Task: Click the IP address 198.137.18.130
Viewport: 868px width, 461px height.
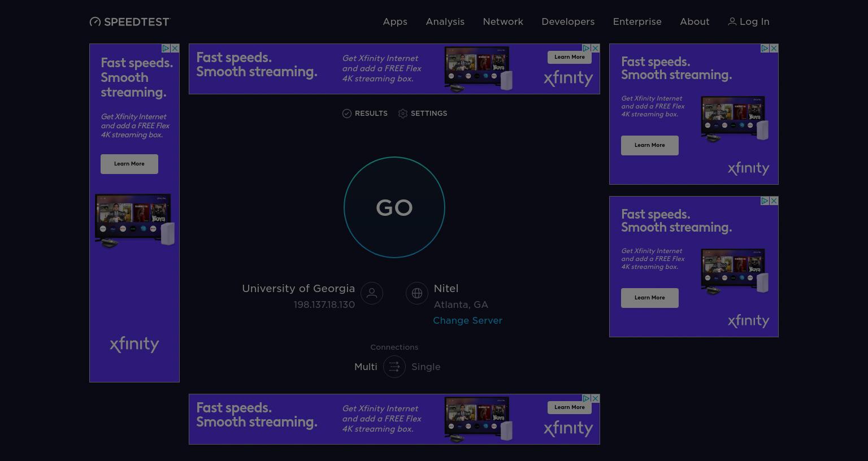Action: tap(324, 305)
